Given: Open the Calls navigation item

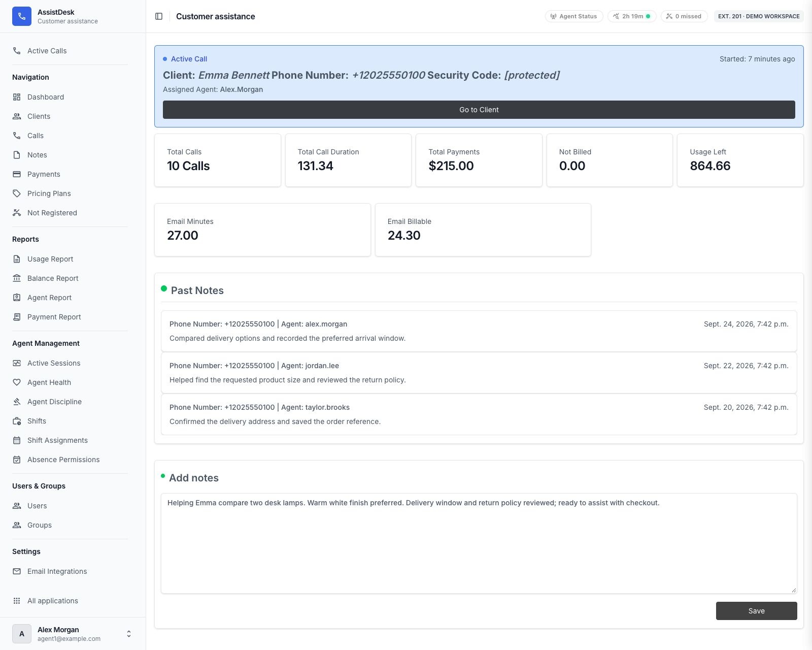Looking at the screenshot, I should click(70, 136).
